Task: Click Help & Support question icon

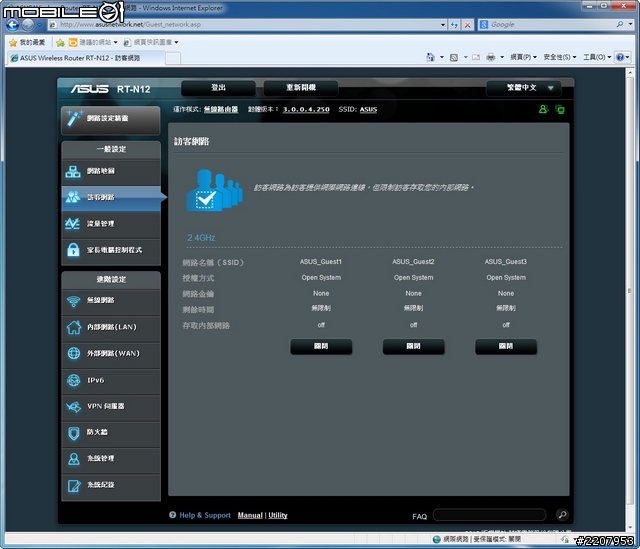Action: 173,515
